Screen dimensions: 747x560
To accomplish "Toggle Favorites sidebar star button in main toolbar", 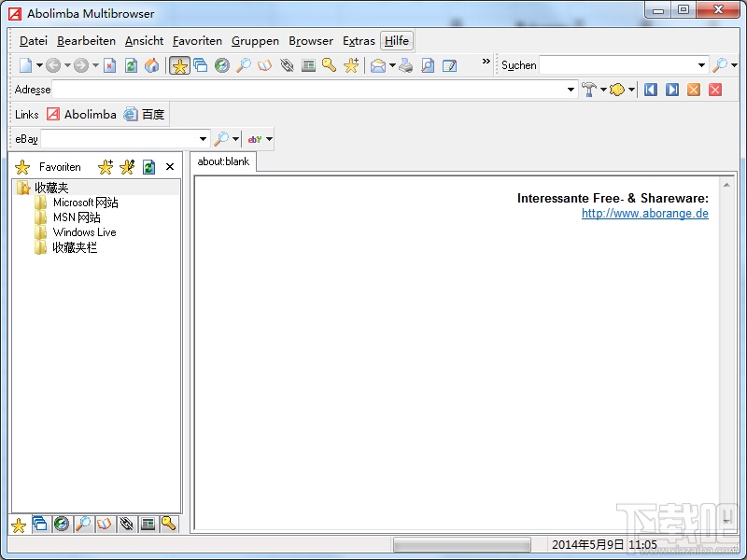I will point(179,65).
